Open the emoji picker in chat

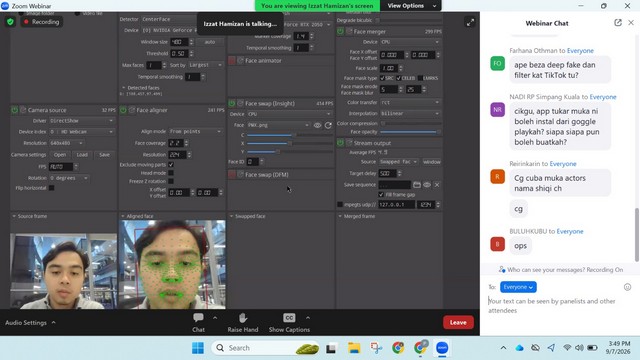[627, 287]
